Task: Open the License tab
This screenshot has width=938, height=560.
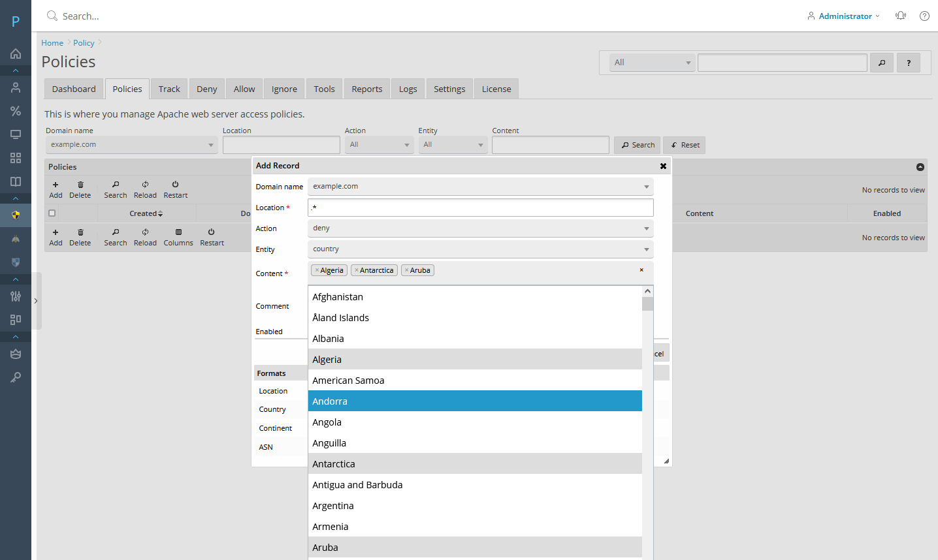Action: [x=496, y=89]
